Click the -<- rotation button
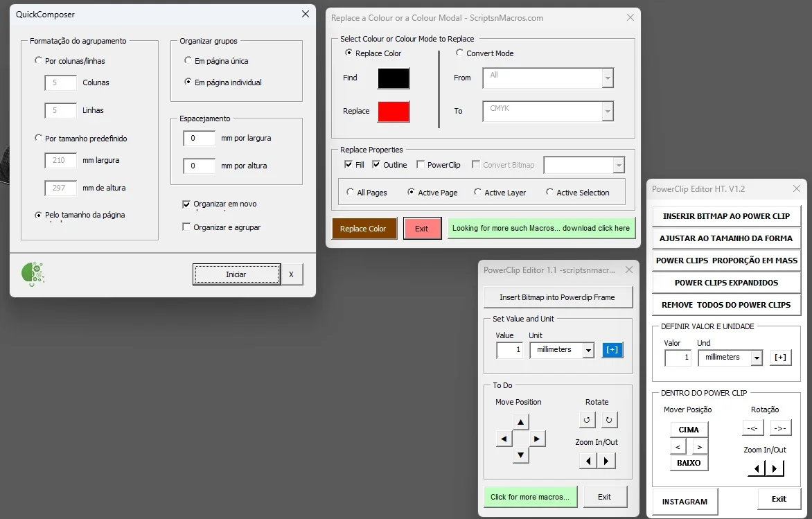812x519 pixels. 752,428
